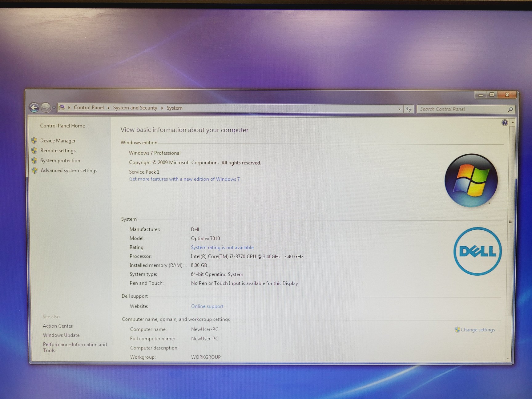Expand the arrow after Control Panel breadcrumb
This screenshot has height=399, width=532.
[109, 108]
